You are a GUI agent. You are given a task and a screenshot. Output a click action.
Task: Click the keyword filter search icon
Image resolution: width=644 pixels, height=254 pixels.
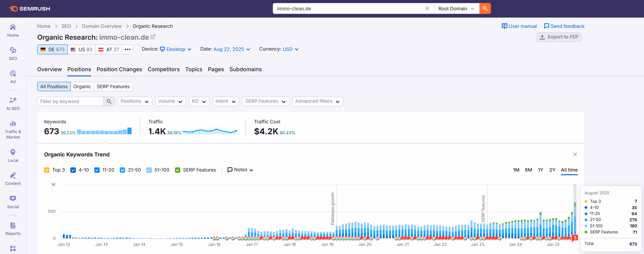[109, 101]
